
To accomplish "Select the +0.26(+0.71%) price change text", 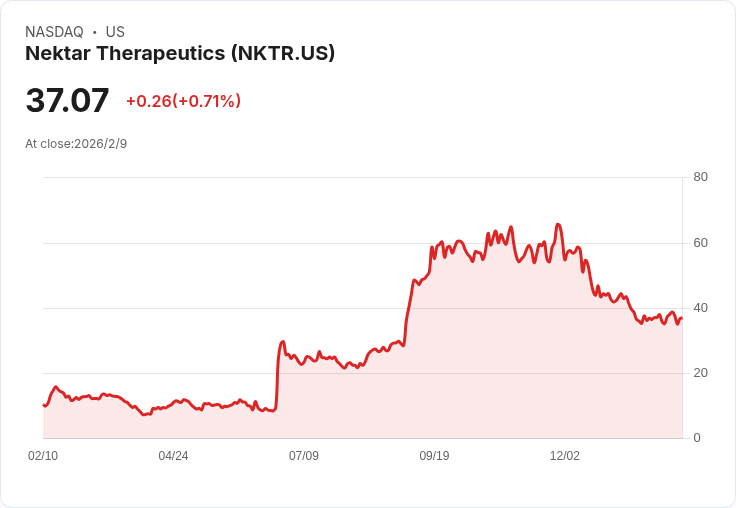I will click(183, 101).
